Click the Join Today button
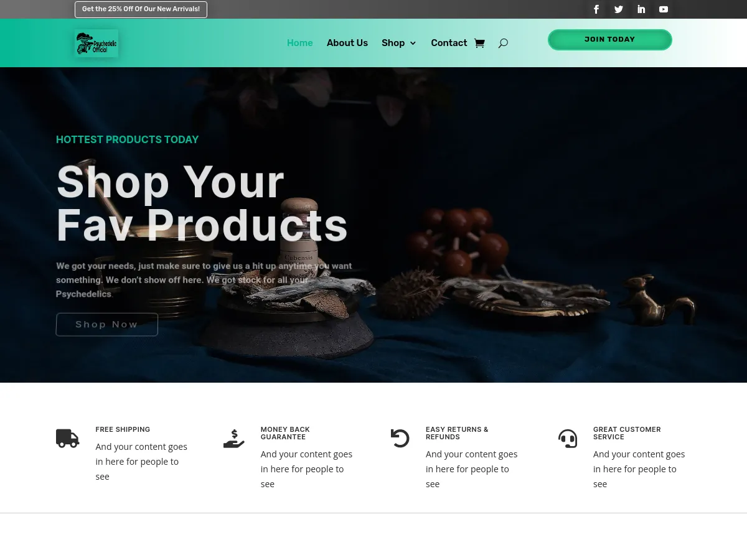The image size is (747, 560). (610, 40)
